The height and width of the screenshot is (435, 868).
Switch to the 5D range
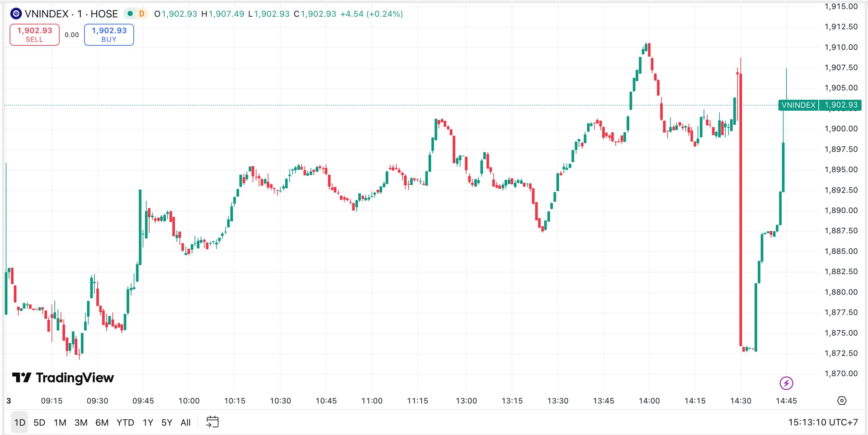(x=39, y=422)
